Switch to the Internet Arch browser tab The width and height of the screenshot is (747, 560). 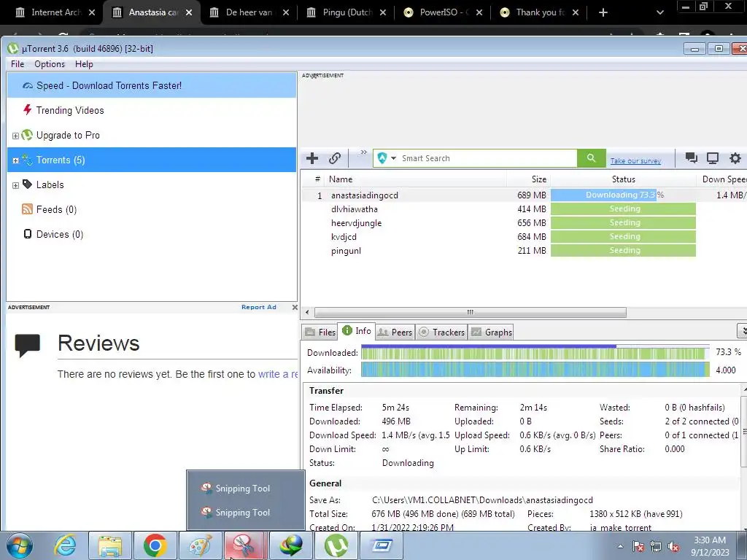pyautogui.click(x=55, y=12)
